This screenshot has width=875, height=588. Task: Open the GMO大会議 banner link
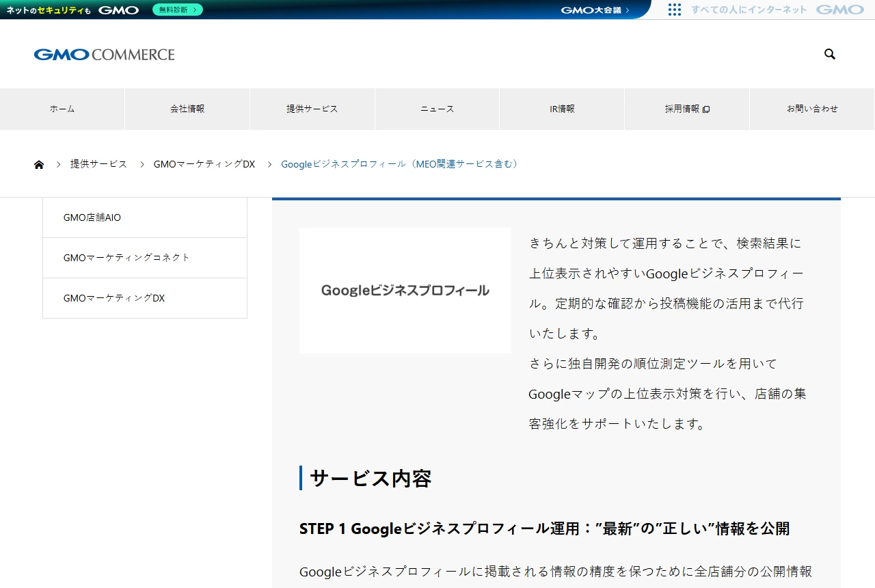tap(595, 10)
